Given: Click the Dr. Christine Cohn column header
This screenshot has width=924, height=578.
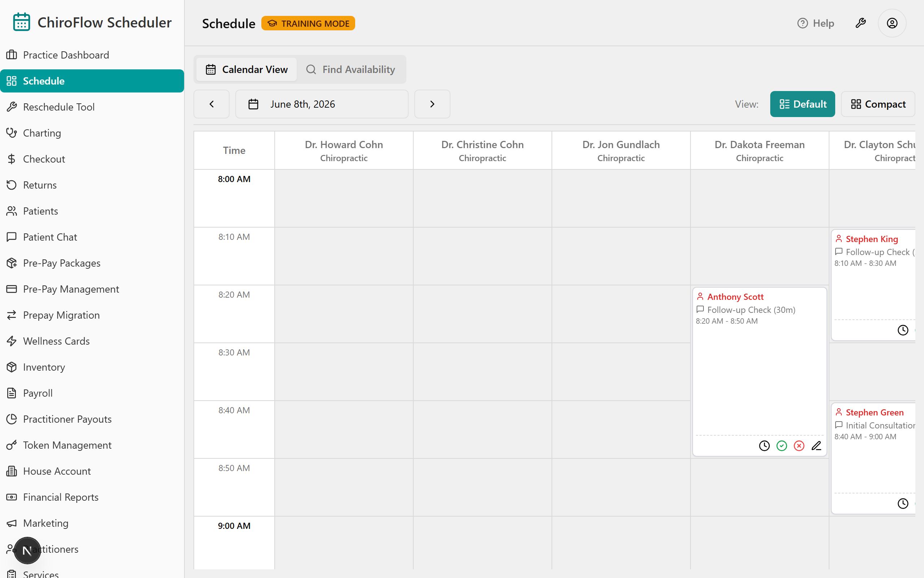Looking at the screenshot, I should pyautogui.click(x=482, y=151).
